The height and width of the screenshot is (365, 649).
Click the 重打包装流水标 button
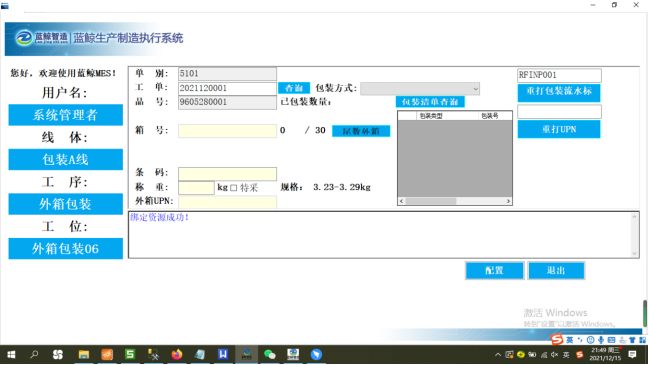559,92
